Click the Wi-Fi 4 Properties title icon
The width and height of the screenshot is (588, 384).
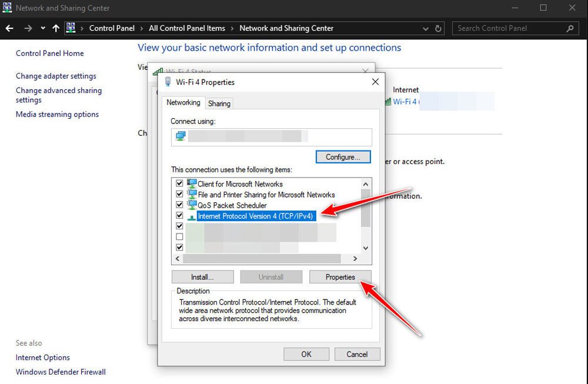click(168, 82)
